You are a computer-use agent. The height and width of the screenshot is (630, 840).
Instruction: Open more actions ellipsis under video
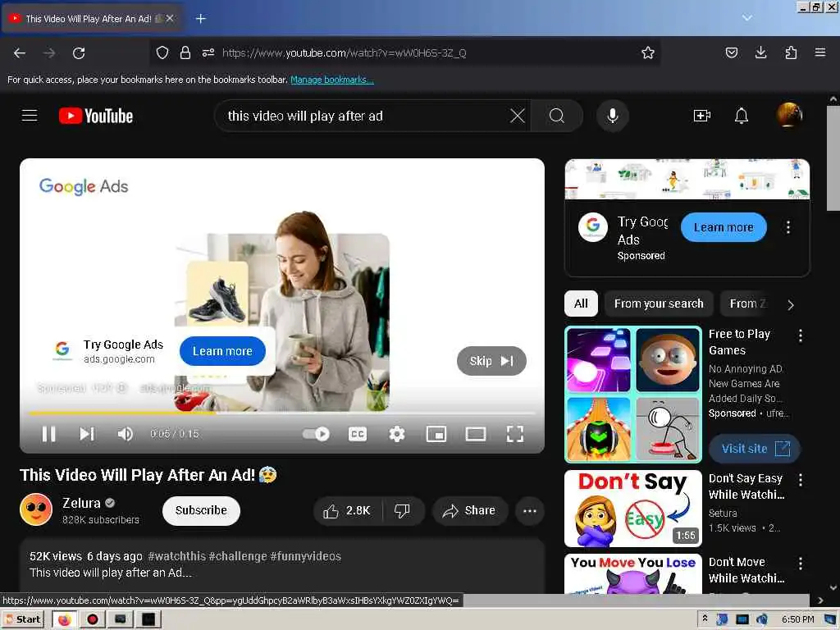pyautogui.click(x=529, y=510)
